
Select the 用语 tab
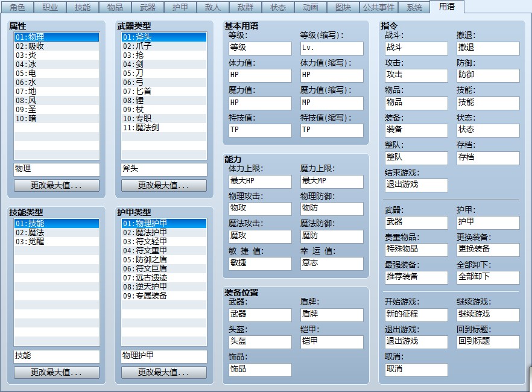447,7
